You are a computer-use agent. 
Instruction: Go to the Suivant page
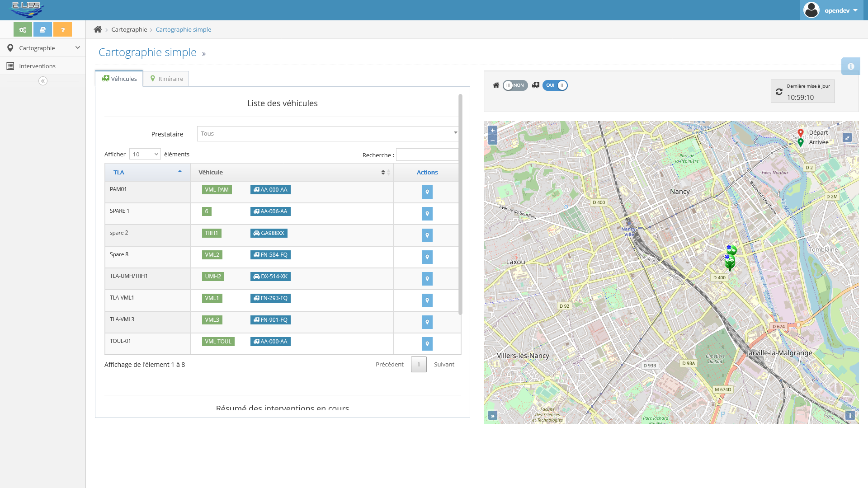pyautogui.click(x=443, y=364)
